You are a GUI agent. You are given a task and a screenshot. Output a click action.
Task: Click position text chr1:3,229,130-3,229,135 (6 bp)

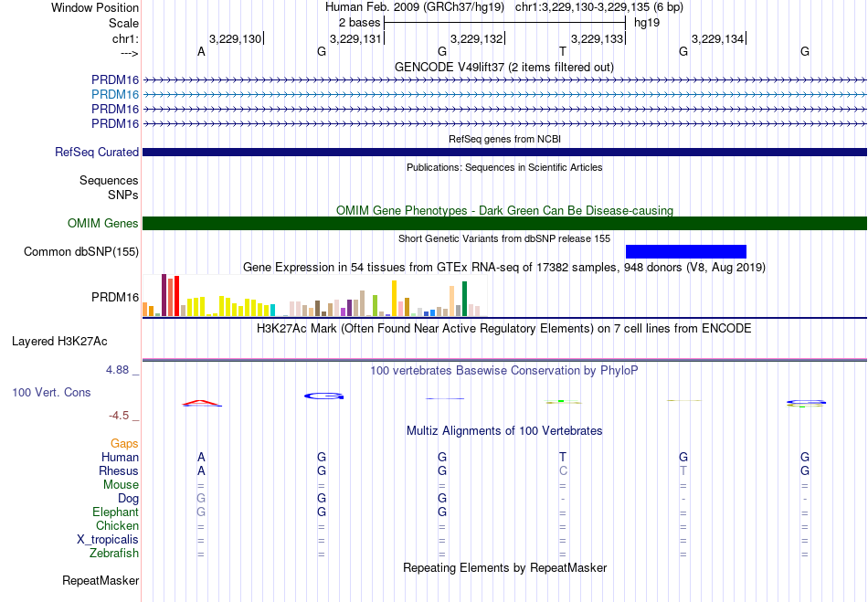point(599,7)
